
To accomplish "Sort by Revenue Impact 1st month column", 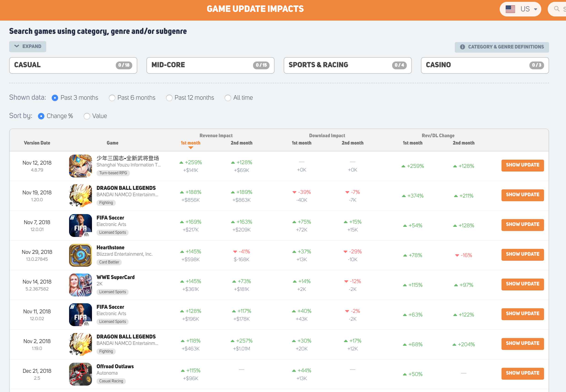I will coord(191,143).
